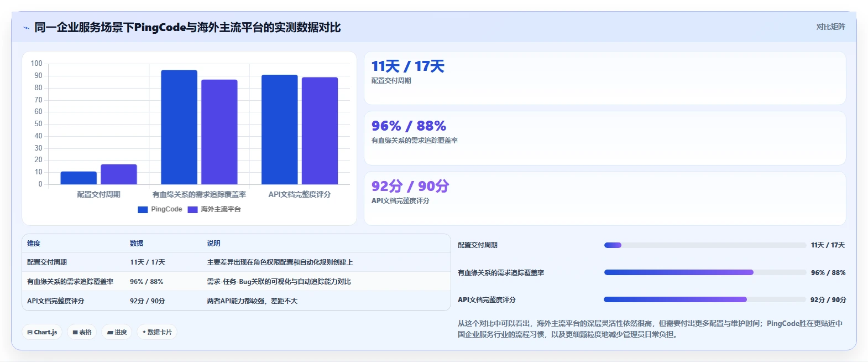Click y-axis tick label 100

36,64
